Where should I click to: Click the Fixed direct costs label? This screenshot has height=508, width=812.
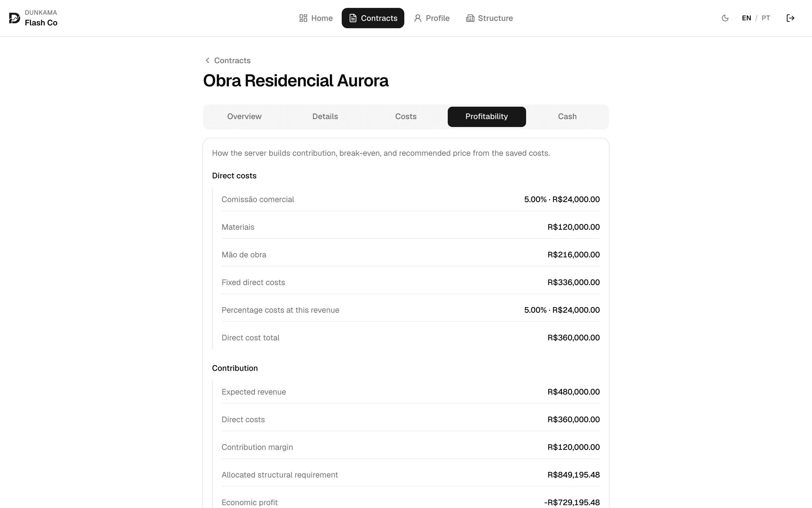[253, 282]
